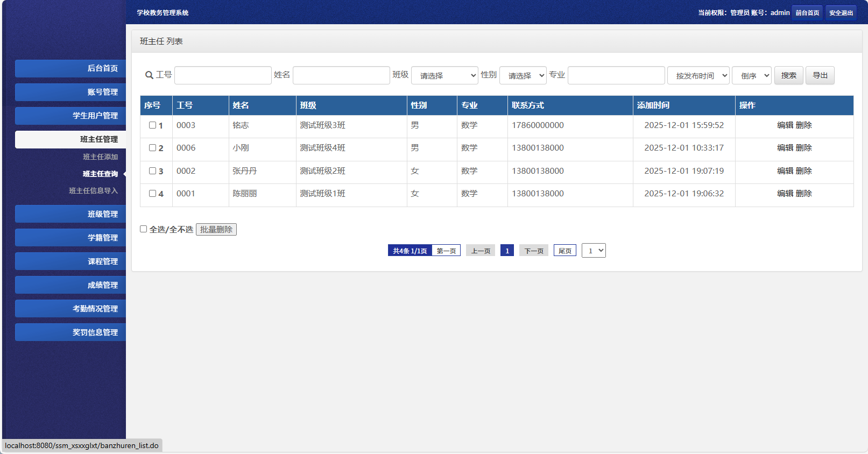This screenshot has width=868, height=454.
Task: Click the search magnifier icon
Action: pyautogui.click(x=149, y=75)
